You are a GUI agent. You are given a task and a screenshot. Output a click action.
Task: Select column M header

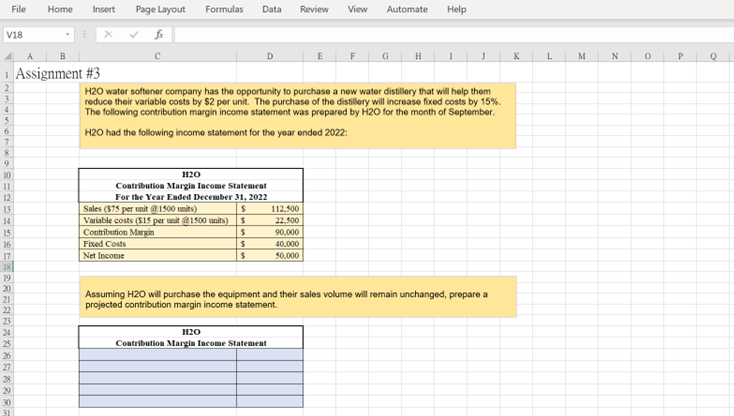581,56
